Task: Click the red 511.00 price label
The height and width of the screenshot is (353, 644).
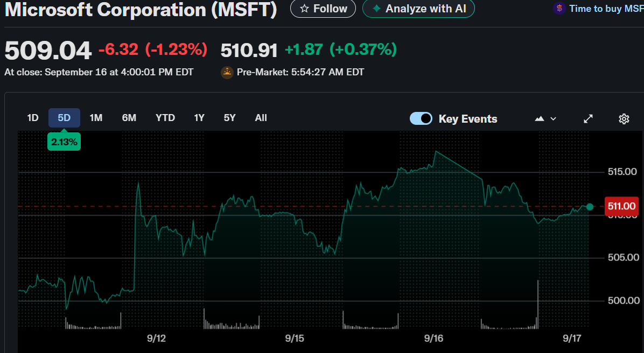Action: (x=621, y=207)
